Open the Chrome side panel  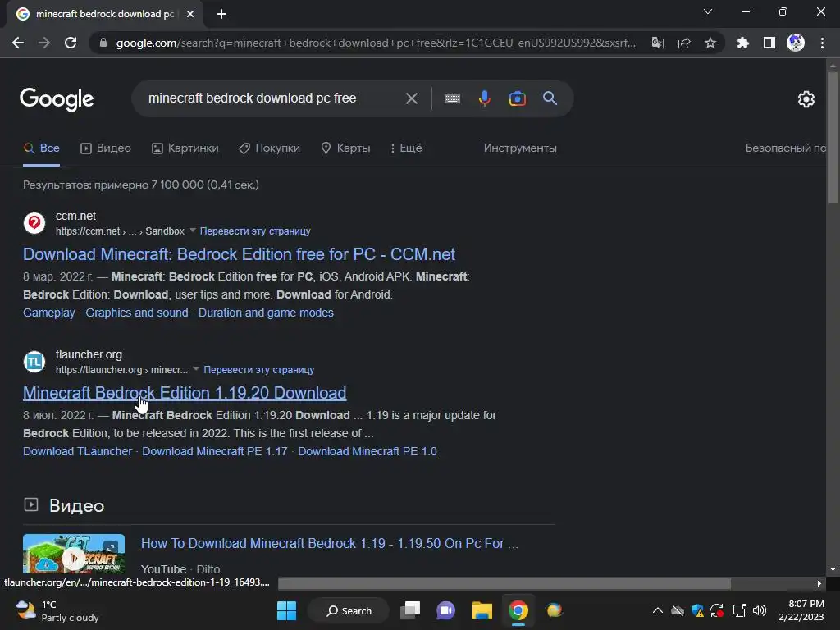[769, 43]
